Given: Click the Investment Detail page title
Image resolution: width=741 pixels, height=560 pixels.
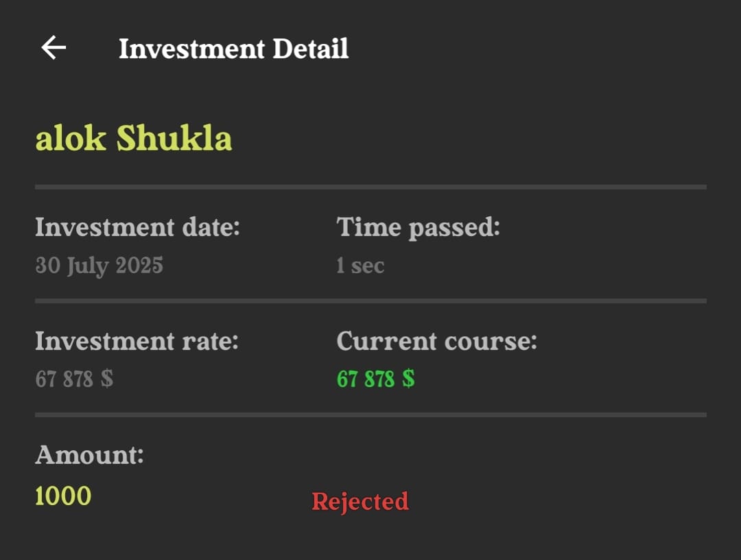Looking at the screenshot, I should (x=233, y=49).
